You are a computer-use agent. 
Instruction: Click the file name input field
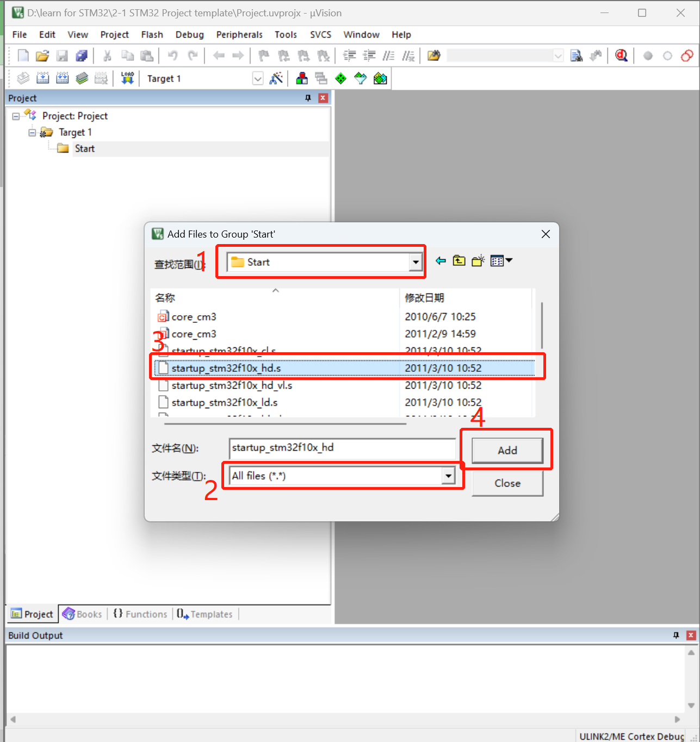[x=342, y=448]
